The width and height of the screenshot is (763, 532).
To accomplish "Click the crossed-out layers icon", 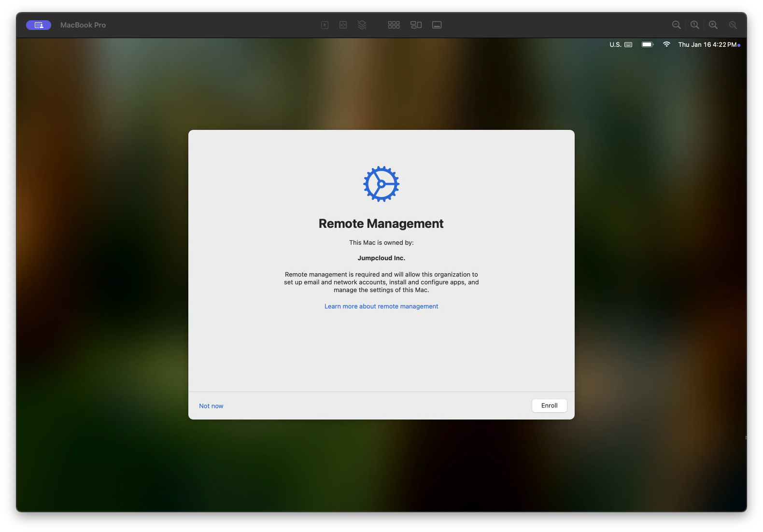I will 362,25.
